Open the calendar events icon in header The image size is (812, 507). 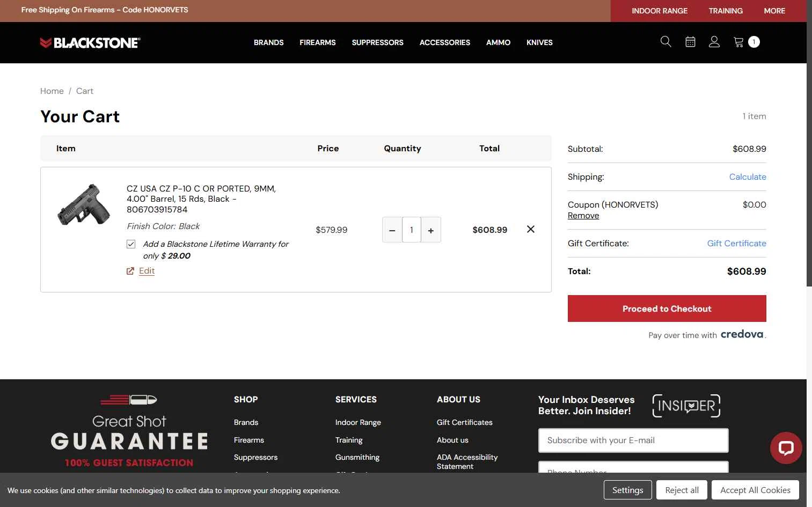pyautogui.click(x=690, y=42)
